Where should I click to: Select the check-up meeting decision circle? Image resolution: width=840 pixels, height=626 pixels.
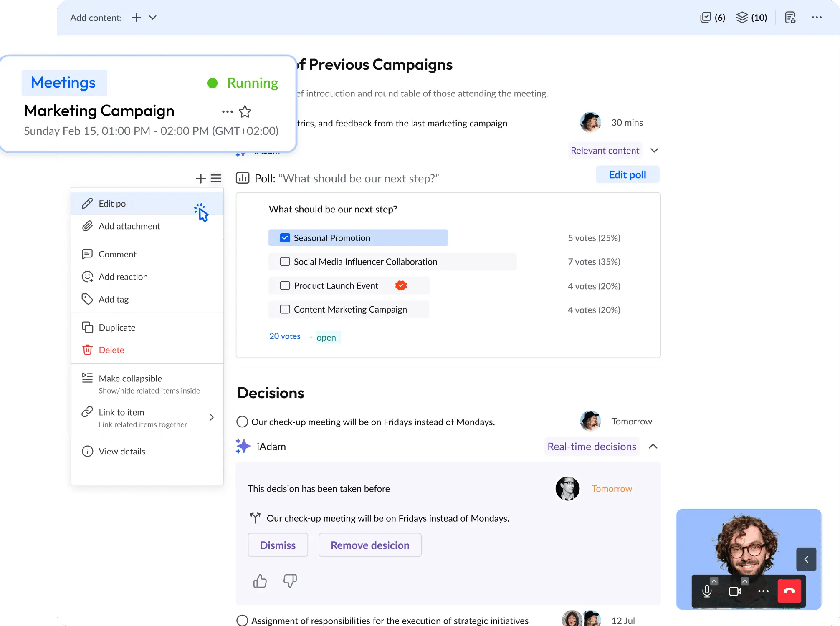(x=242, y=422)
